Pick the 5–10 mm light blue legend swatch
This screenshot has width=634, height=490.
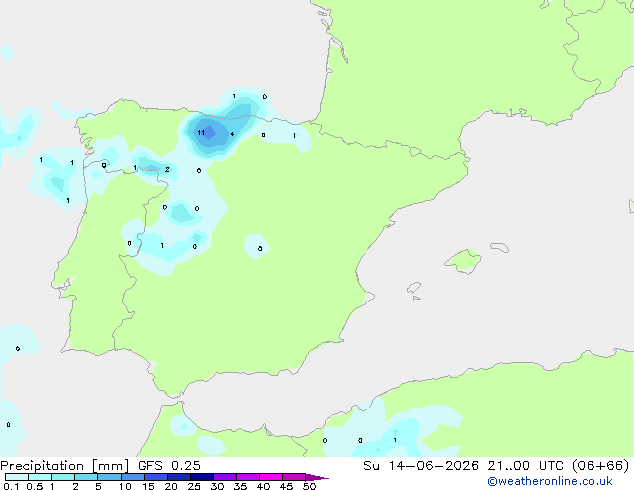point(109,477)
